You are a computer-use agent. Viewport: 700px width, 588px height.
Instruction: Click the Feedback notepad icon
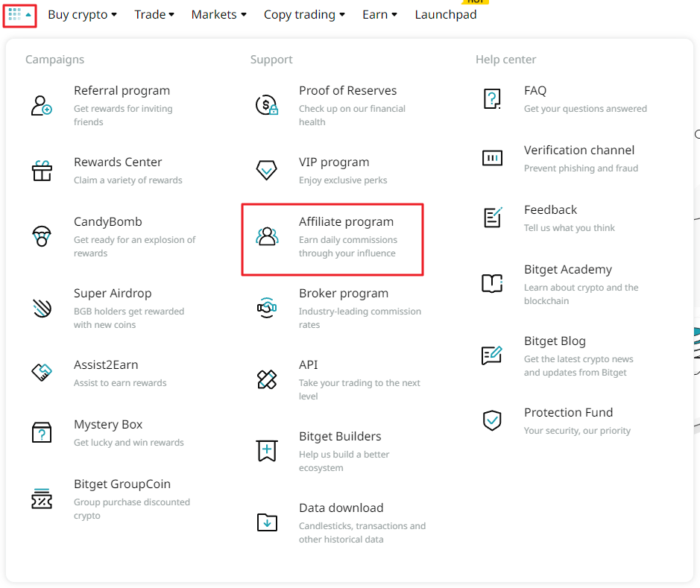493,218
